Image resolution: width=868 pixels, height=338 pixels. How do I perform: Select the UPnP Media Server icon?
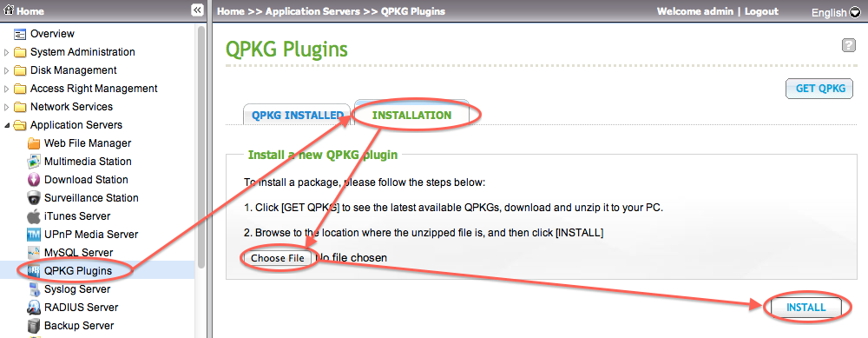pyautogui.click(x=34, y=235)
